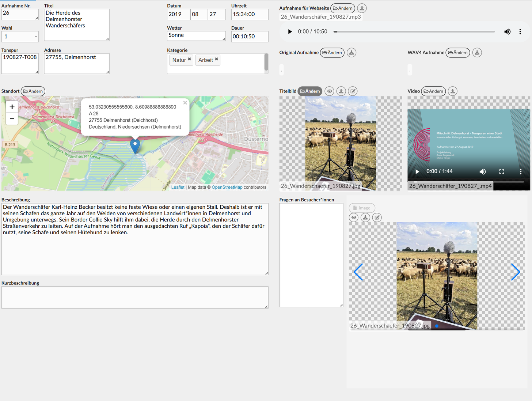Download the Aufnahme für Webseite audio file
The image size is (532, 401).
coord(362,8)
